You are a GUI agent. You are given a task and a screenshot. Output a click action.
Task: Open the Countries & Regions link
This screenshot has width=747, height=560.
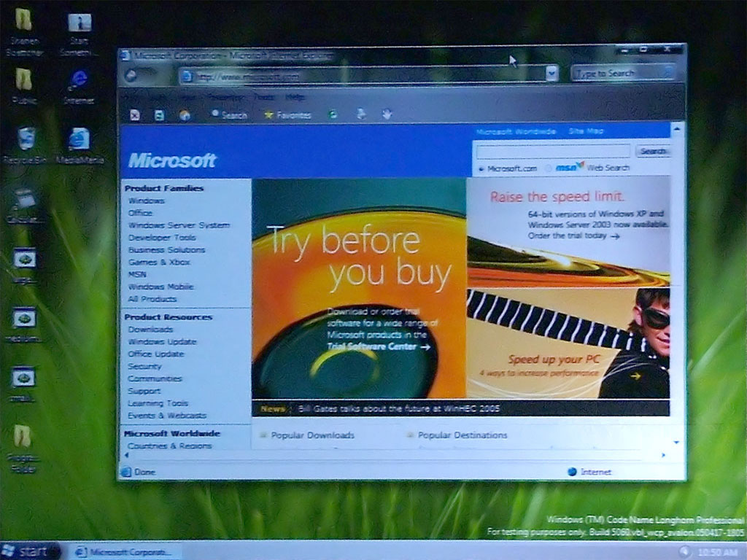[169, 446]
